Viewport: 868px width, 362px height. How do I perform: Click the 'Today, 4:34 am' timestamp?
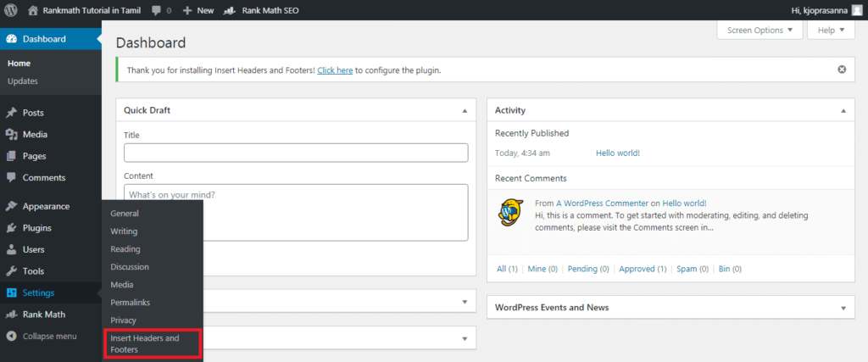(x=522, y=153)
